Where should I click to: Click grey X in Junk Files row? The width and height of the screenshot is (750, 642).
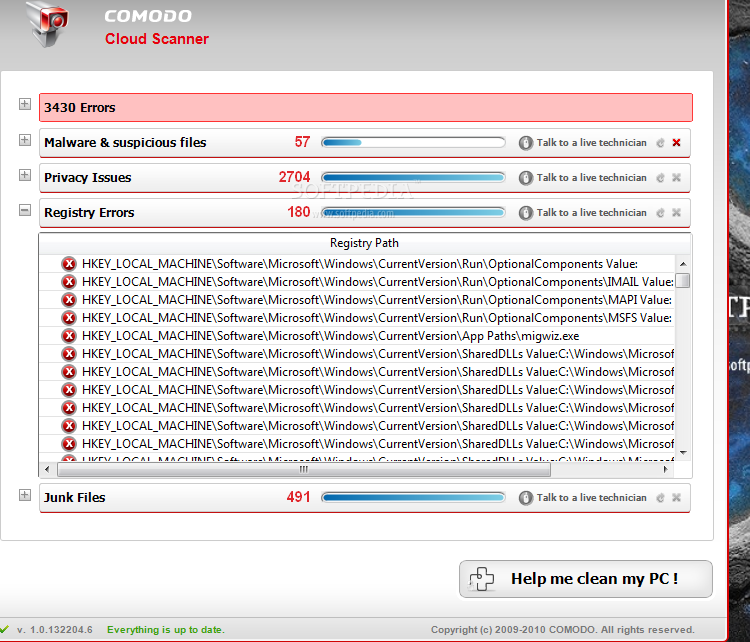(676, 498)
